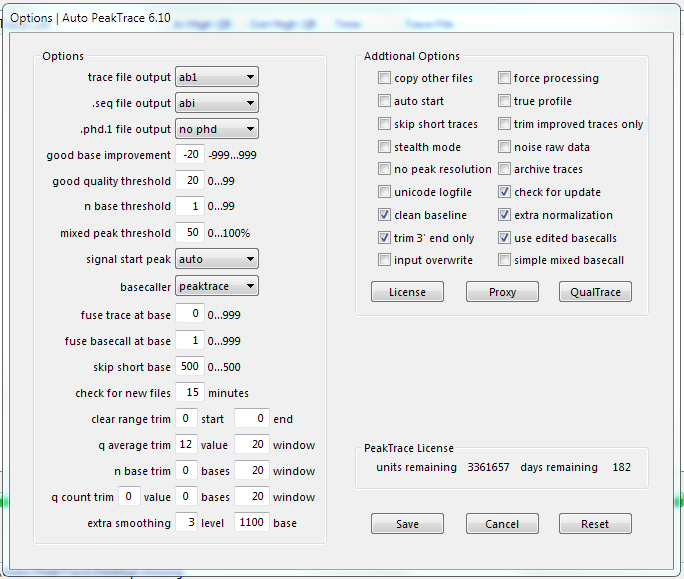Click q average trim value field
684x579 pixels.
186,444
